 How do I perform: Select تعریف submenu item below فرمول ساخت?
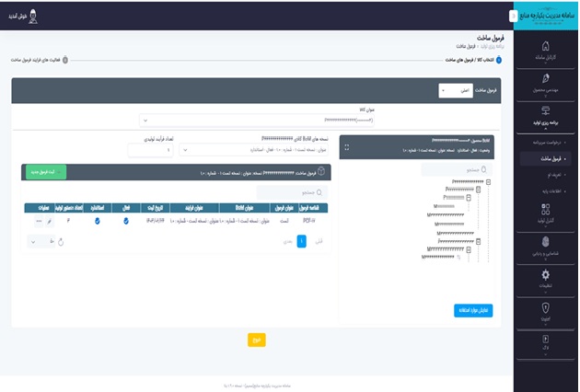[x=553, y=175]
